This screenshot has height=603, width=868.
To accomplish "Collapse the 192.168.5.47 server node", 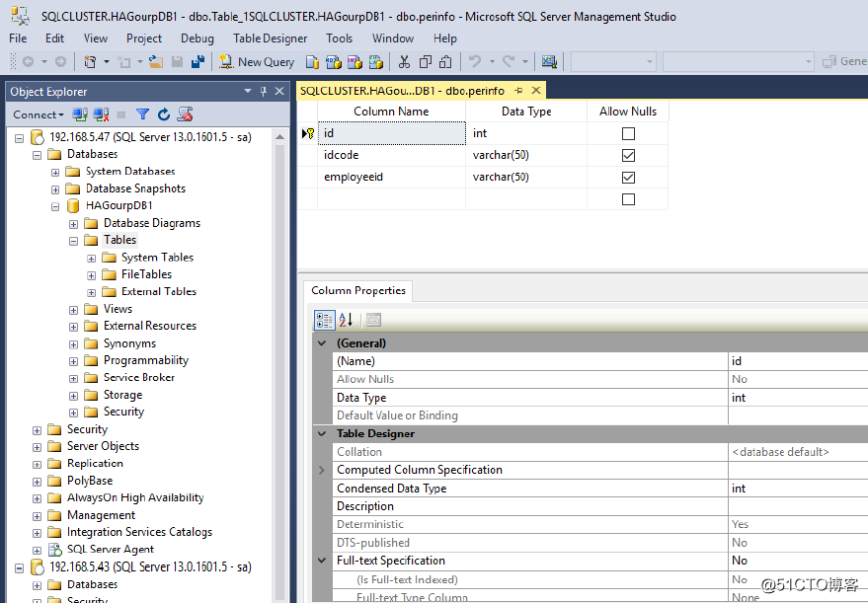I will [20, 138].
